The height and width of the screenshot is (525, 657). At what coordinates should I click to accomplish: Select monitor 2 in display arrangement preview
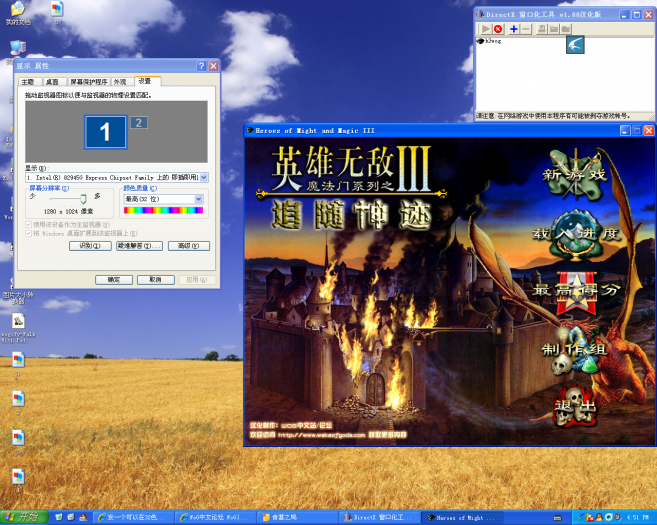139,122
